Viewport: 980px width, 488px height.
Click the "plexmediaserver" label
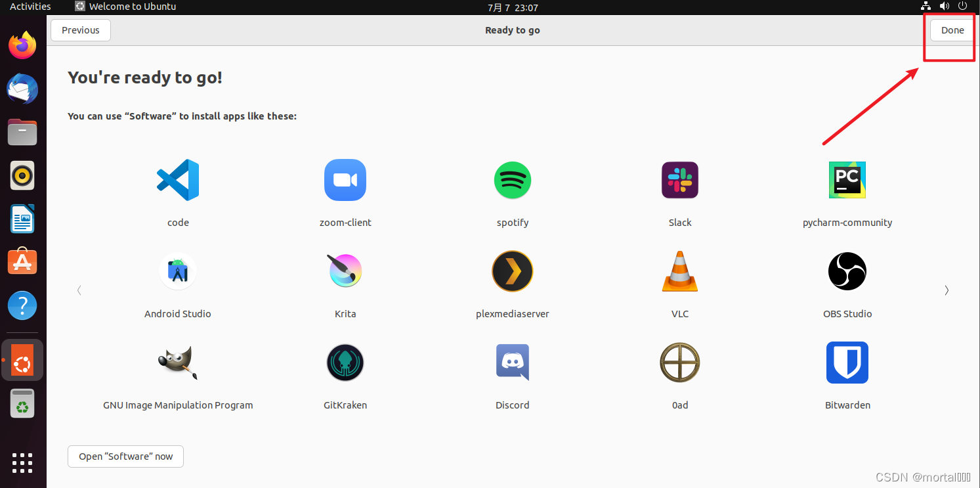(513, 314)
